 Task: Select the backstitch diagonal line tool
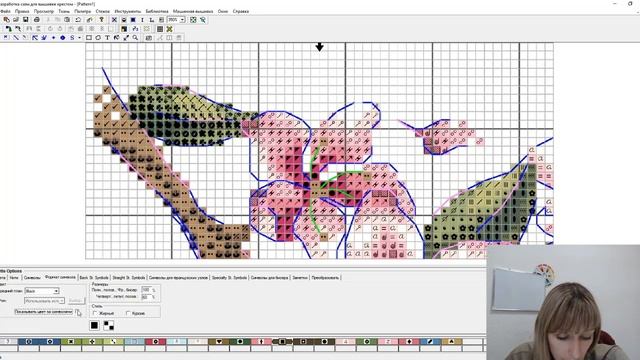(16, 38)
